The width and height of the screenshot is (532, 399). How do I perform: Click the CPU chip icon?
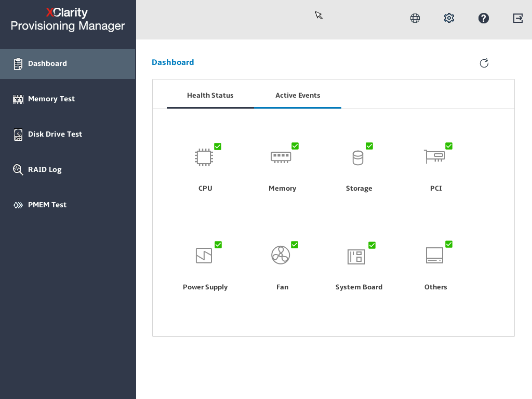204,157
